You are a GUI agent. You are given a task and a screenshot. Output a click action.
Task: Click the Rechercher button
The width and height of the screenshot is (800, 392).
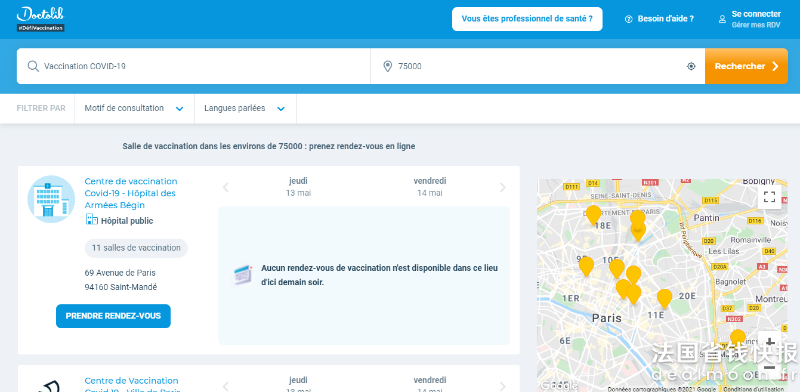(746, 66)
